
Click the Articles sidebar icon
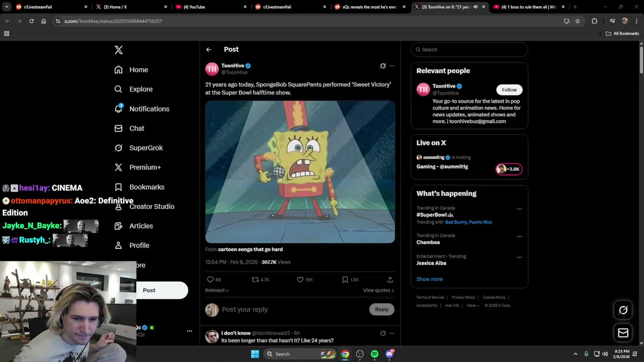tap(118, 226)
